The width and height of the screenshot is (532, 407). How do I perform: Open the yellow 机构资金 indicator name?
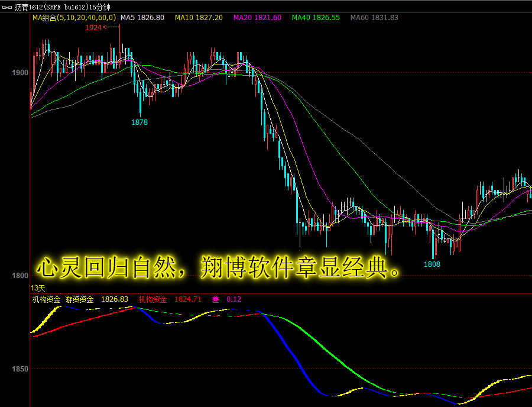(46, 299)
